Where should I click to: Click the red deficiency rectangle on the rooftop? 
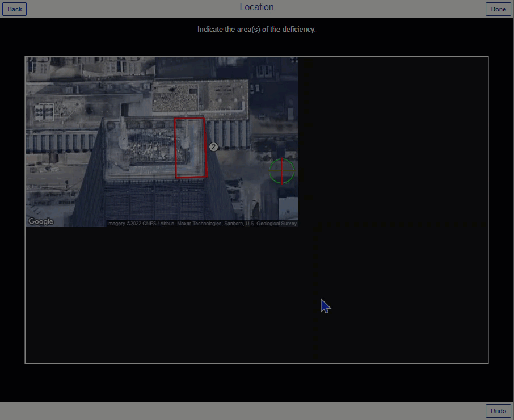(x=191, y=148)
